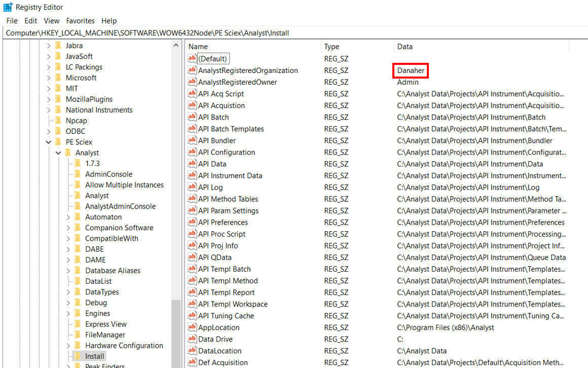Select the DABE key

tap(94, 249)
